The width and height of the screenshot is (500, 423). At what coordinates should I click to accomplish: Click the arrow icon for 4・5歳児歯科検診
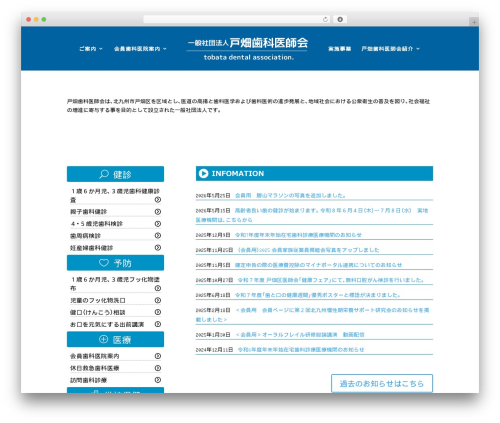pyautogui.click(x=158, y=224)
